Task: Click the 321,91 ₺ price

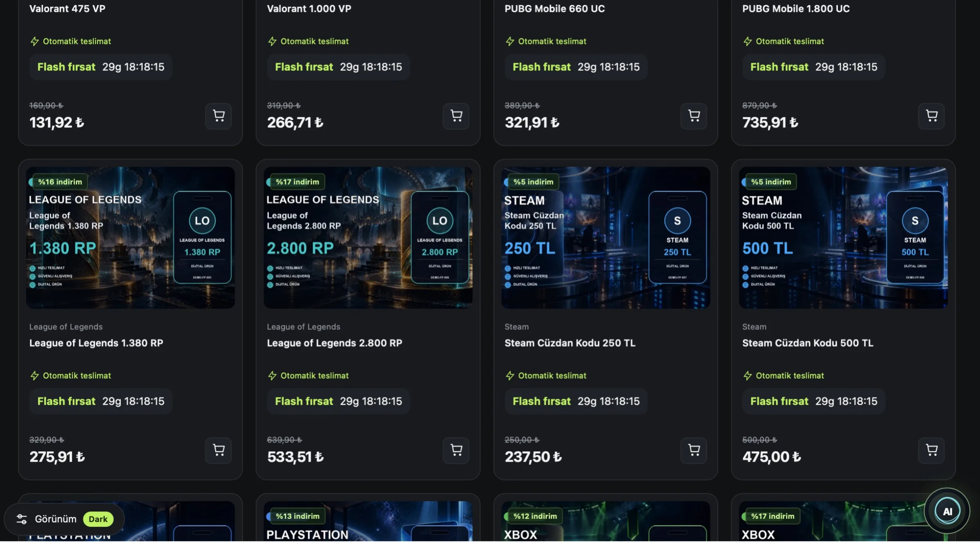Action: tap(532, 122)
